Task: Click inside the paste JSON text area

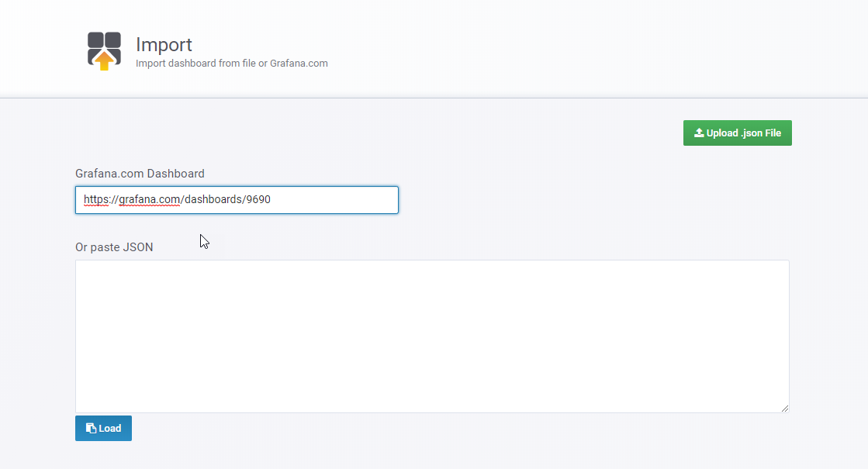Action: pyautogui.click(x=432, y=336)
